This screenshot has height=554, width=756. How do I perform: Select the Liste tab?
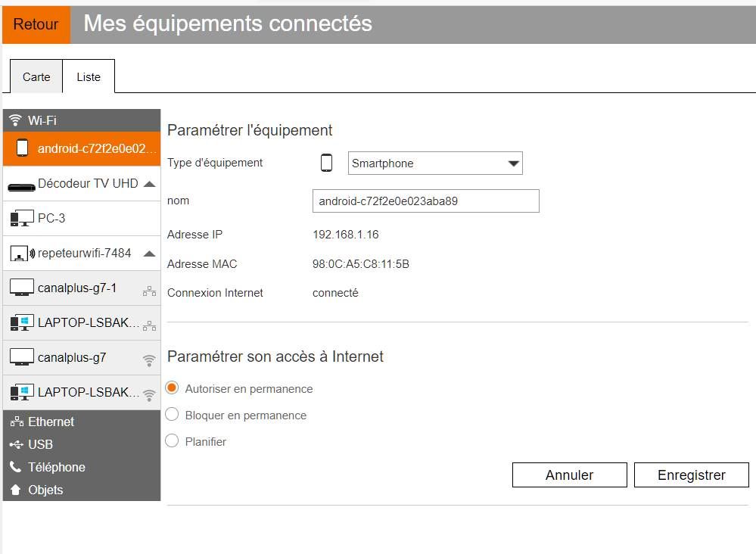point(89,76)
